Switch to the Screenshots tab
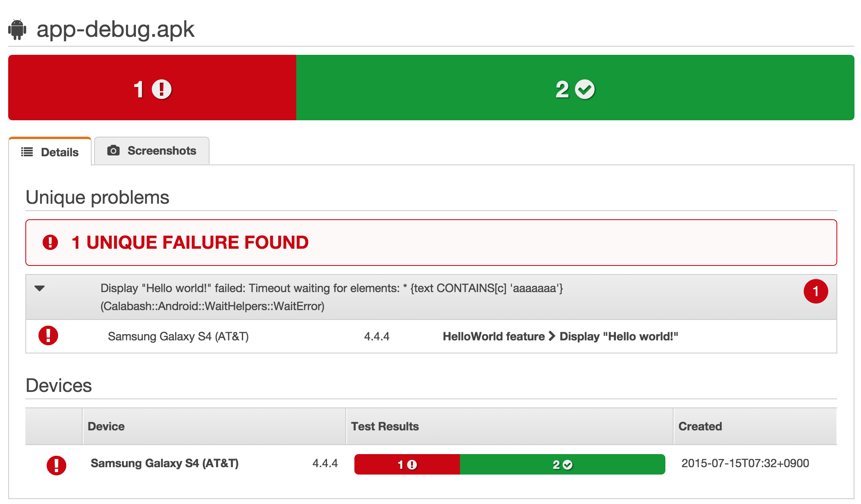The image size is (861, 504). coord(152,151)
